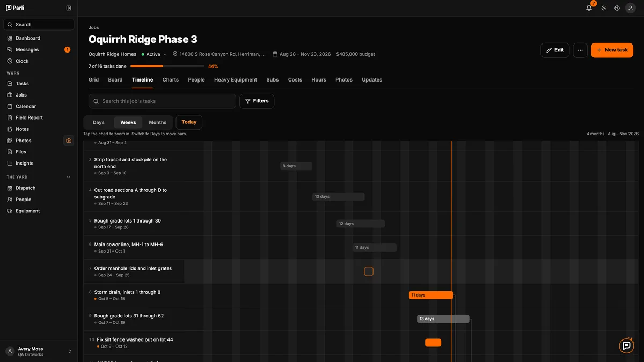Switch timeline scale to Days
Screen dimensions: 644x362
99,122
